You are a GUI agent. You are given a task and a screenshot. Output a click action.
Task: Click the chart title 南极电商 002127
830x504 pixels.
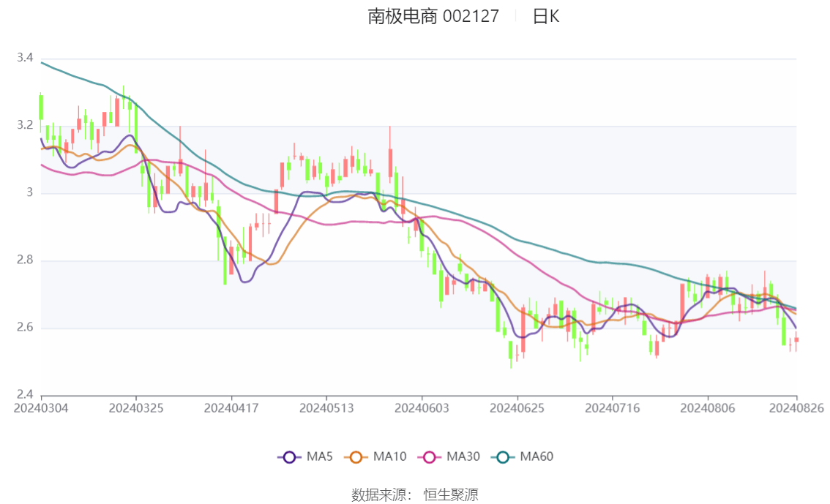pos(433,16)
